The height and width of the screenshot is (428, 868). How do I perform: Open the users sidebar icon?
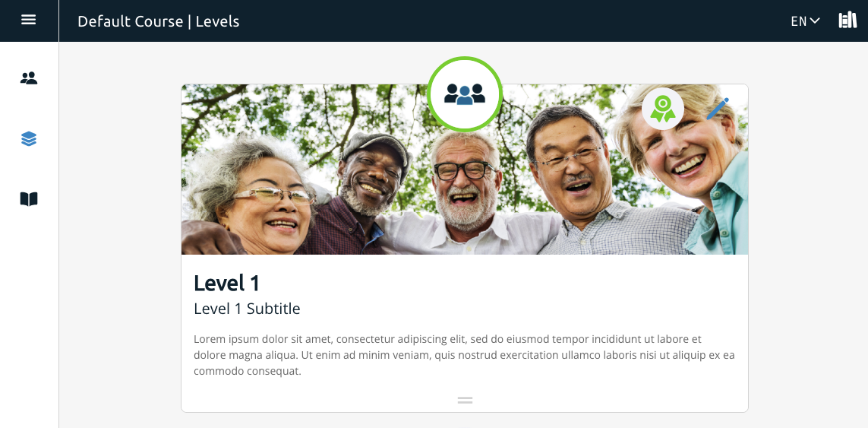pyautogui.click(x=29, y=78)
